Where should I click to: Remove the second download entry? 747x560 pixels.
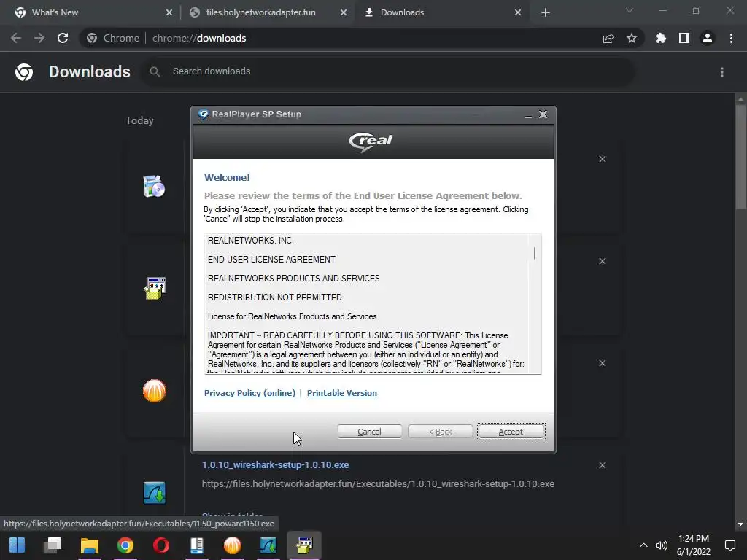(x=602, y=261)
